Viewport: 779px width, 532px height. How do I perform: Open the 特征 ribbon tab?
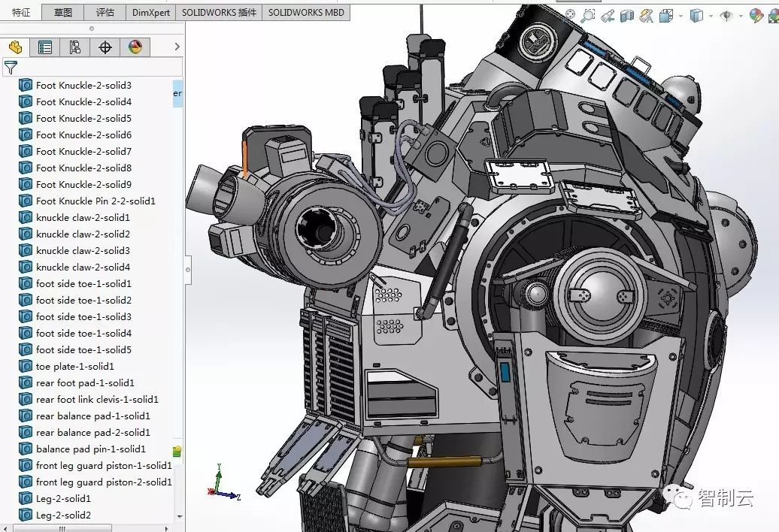point(21,13)
